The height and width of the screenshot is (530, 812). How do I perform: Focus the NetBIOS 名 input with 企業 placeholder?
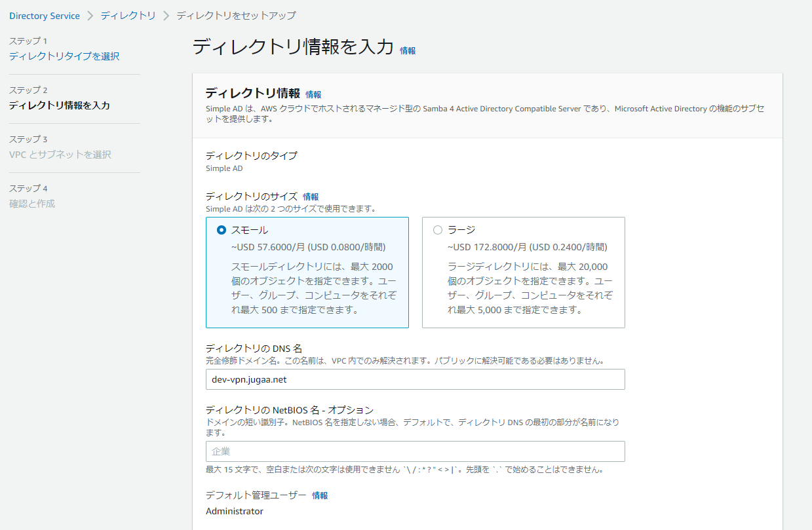coord(415,451)
